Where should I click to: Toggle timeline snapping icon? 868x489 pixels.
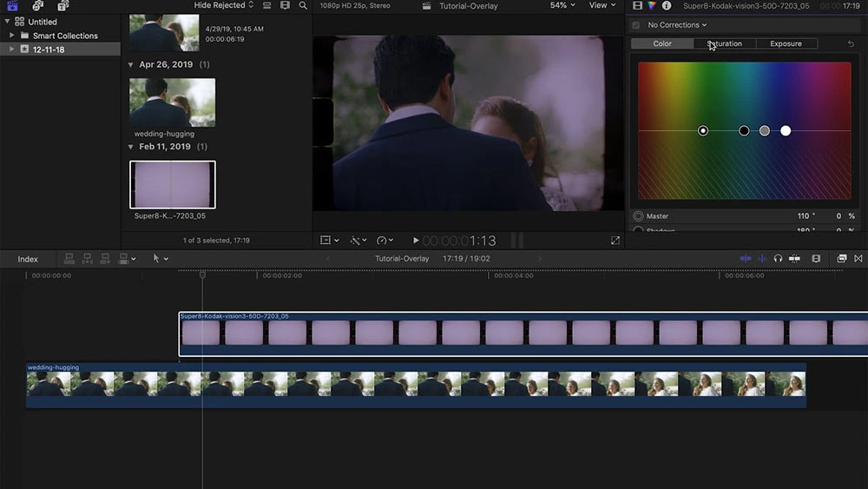(794, 259)
